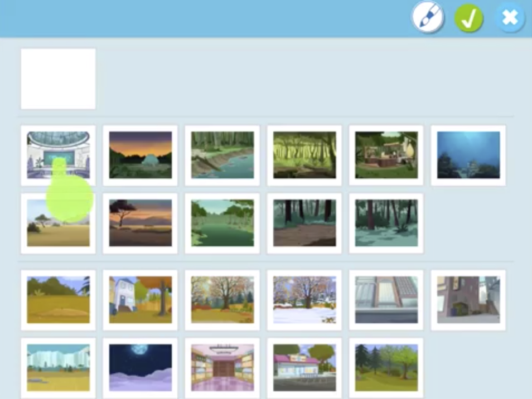Select the pink-roofed school building background
The width and height of the screenshot is (532, 399).
tap(304, 367)
